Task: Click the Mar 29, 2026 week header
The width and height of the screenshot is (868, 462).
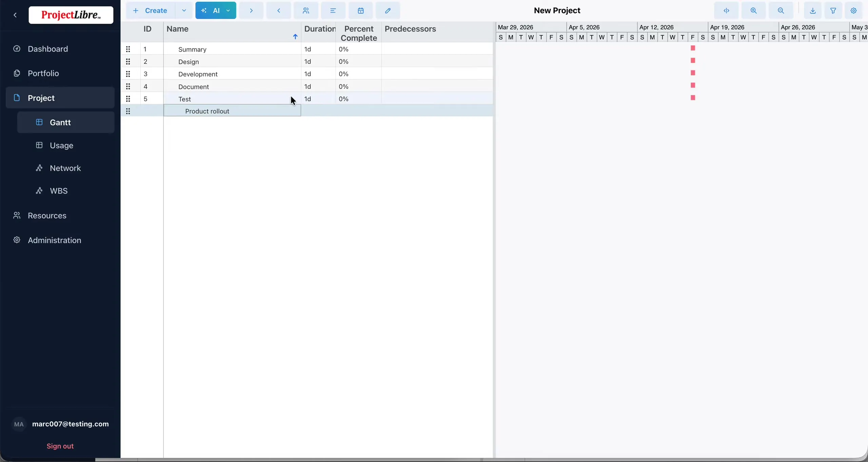Action: (531, 27)
